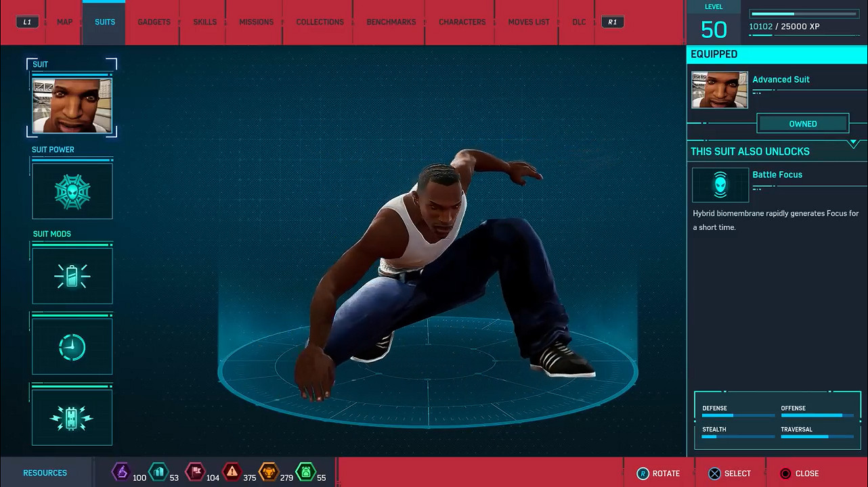Click the green backpack token icon

tap(305, 471)
